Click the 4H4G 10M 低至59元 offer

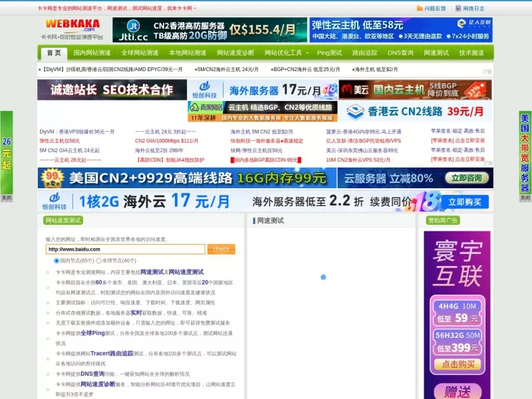(458, 312)
